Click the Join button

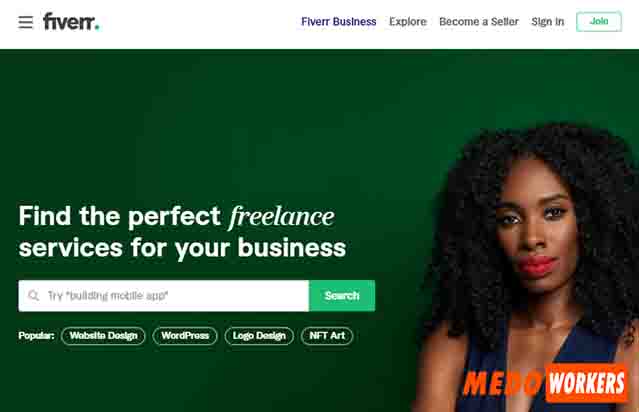599,22
